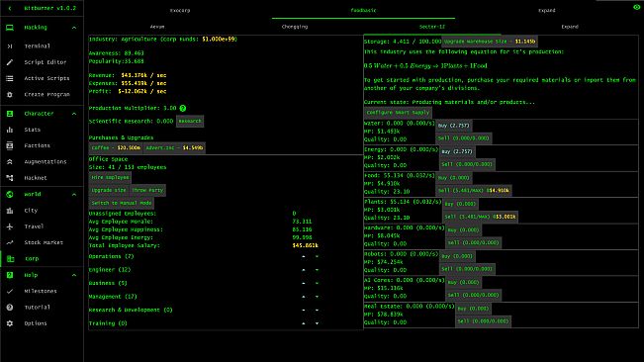Increase Operations employees with up arrow
The height and width of the screenshot is (362, 644).
[304, 256]
